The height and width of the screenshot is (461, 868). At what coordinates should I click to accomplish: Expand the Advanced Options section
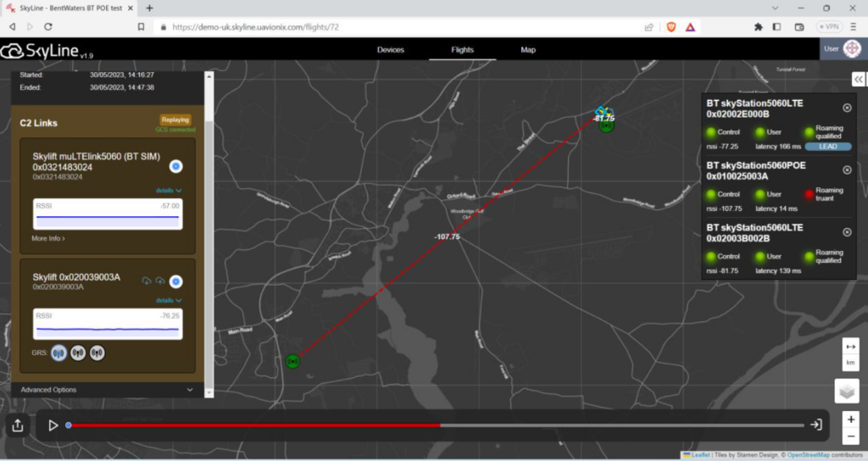[x=107, y=390]
